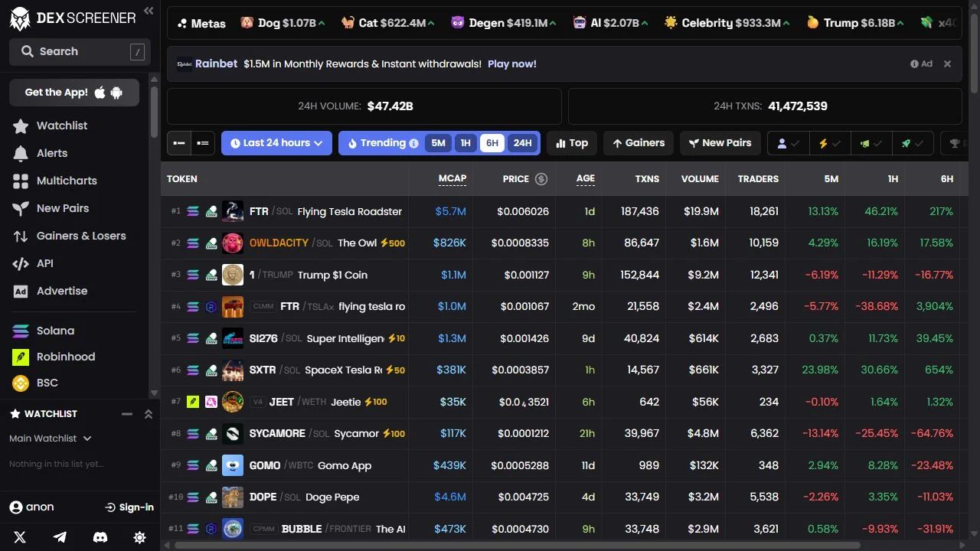Toggle the rocket launch filter
980x551 pixels.
click(913, 143)
